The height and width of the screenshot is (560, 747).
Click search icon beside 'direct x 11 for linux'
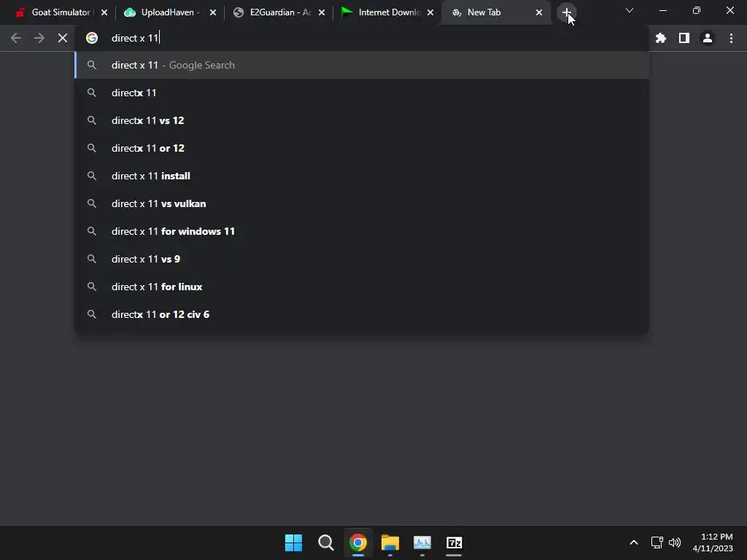coord(92,286)
